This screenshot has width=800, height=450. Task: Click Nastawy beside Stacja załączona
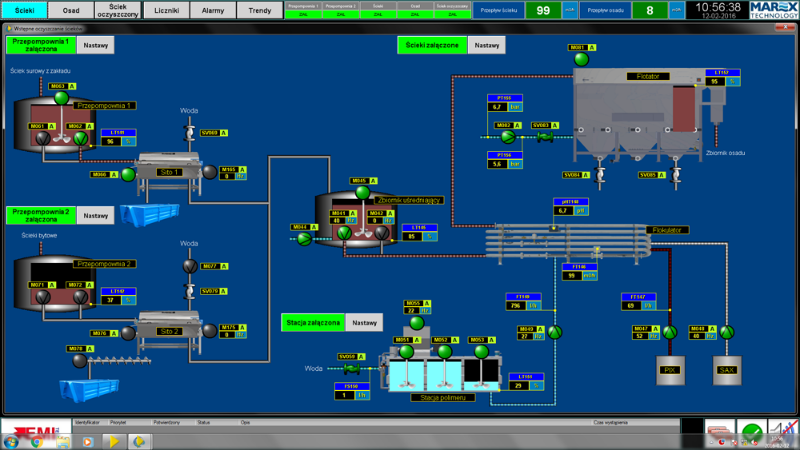pyautogui.click(x=365, y=323)
